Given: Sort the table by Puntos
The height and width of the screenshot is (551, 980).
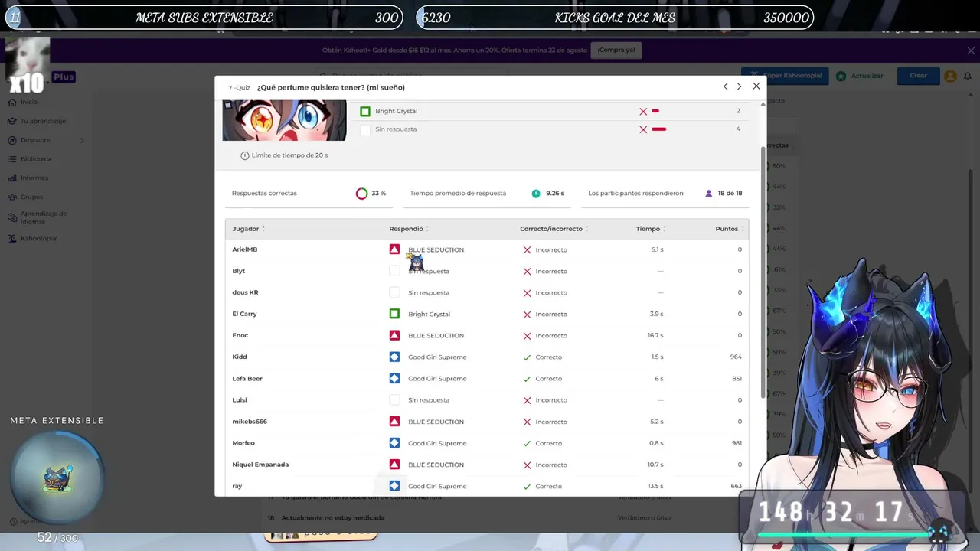Looking at the screenshot, I should click(730, 229).
